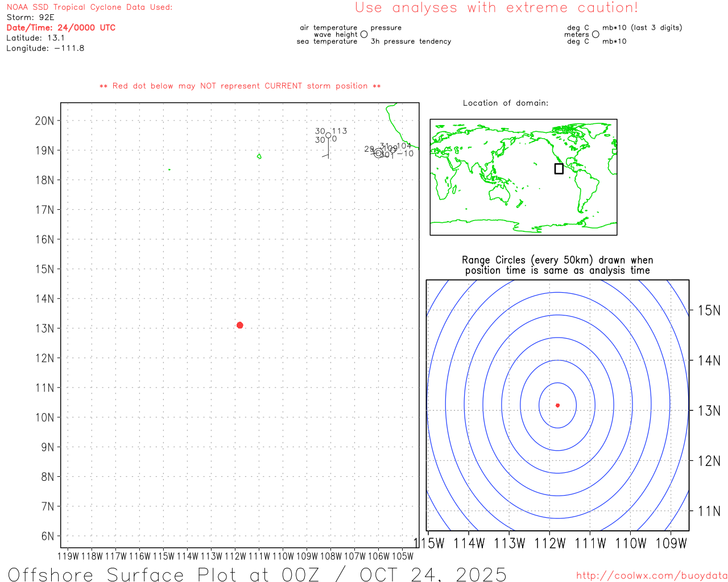Click the '119W' longitude axis label

[x=68, y=556]
